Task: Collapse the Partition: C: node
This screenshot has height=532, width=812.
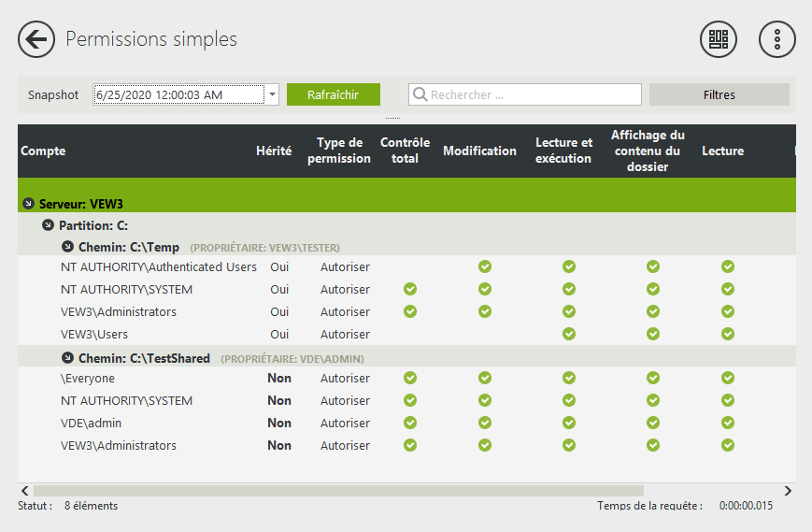Action: tap(48, 225)
